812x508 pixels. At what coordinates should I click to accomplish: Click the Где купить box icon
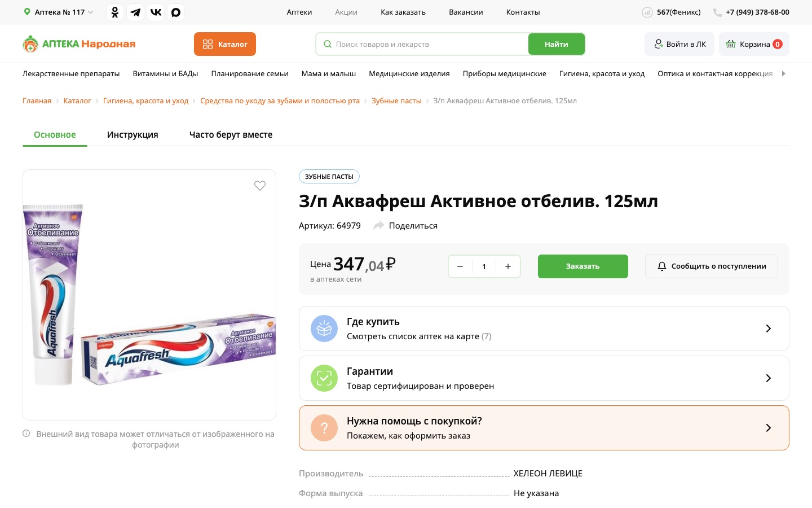[x=324, y=329]
